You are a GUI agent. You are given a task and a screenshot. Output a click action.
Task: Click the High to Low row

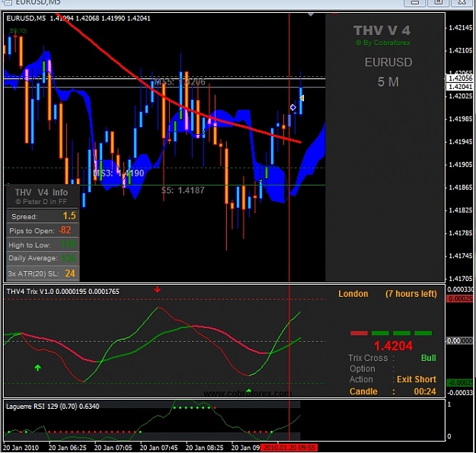[x=43, y=244]
